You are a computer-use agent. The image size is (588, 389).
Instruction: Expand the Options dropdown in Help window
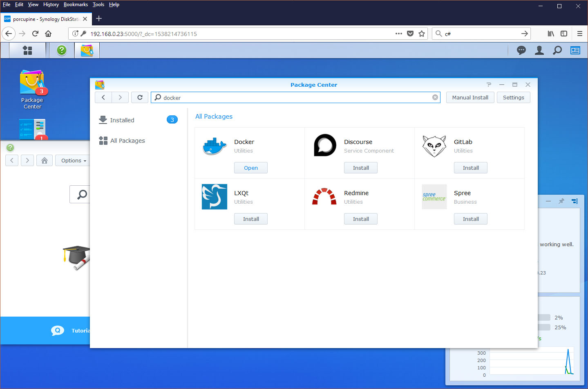[x=74, y=160]
